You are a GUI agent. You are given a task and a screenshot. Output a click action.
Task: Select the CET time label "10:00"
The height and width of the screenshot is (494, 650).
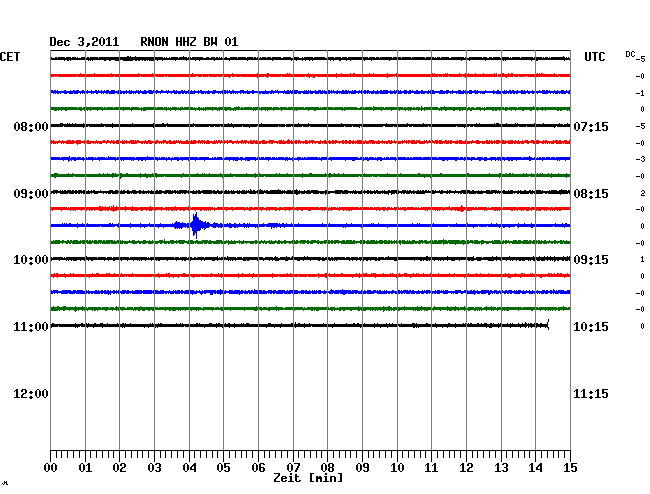point(31,260)
